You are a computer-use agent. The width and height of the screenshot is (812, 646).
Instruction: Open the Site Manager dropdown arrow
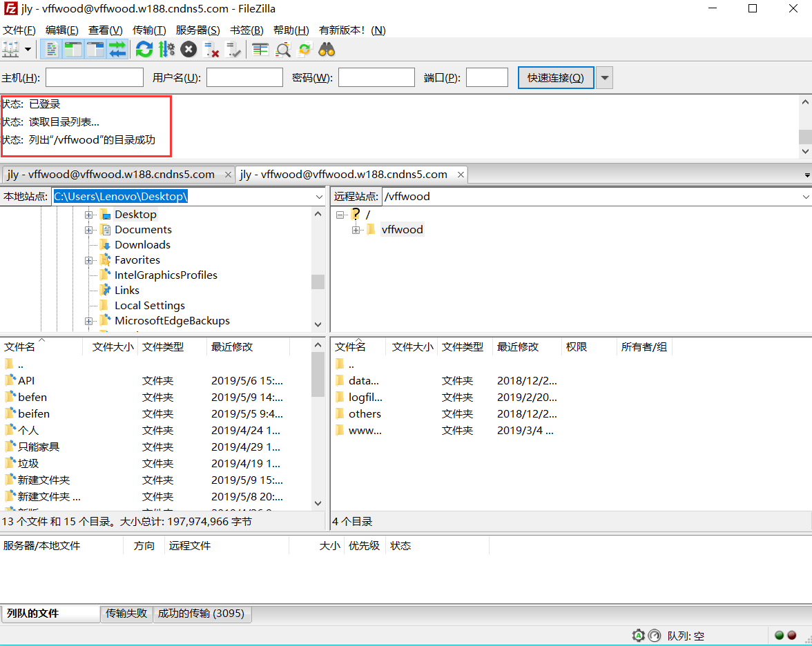(x=28, y=50)
